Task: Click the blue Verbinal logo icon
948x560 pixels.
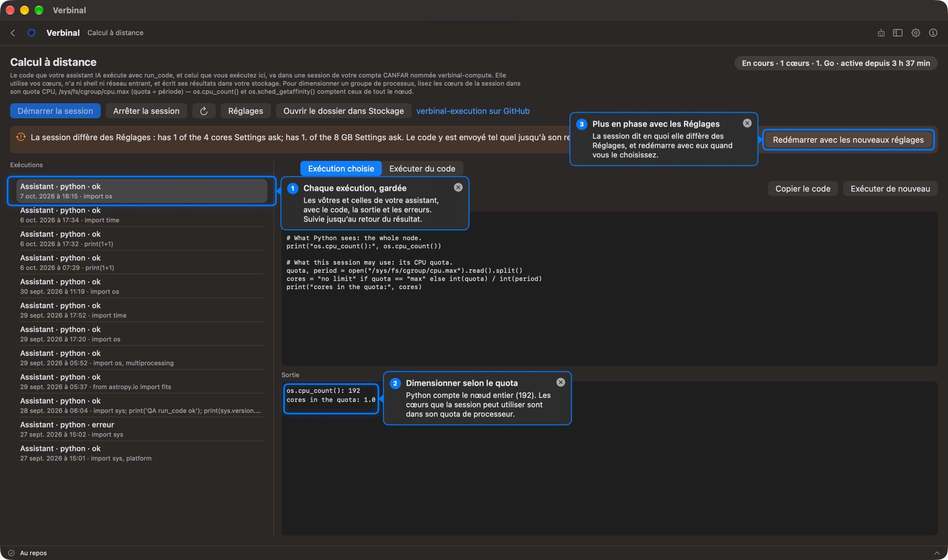Action: tap(31, 33)
